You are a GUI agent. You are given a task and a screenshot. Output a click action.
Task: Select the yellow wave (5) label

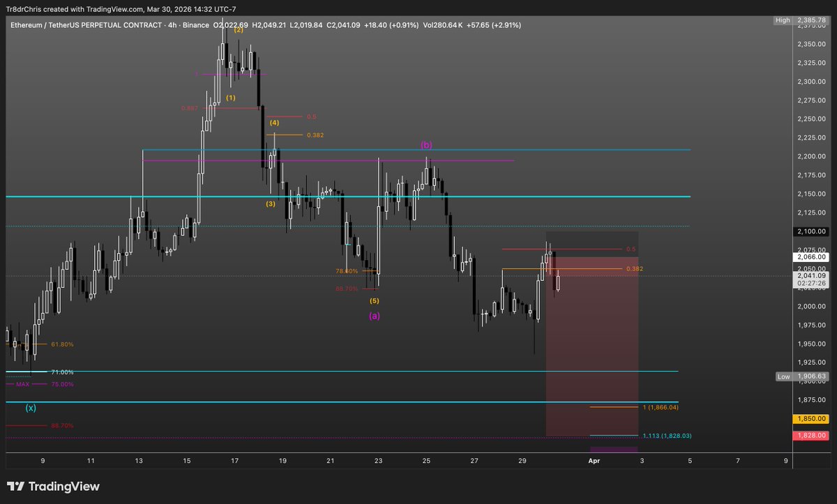pos(375,300)
